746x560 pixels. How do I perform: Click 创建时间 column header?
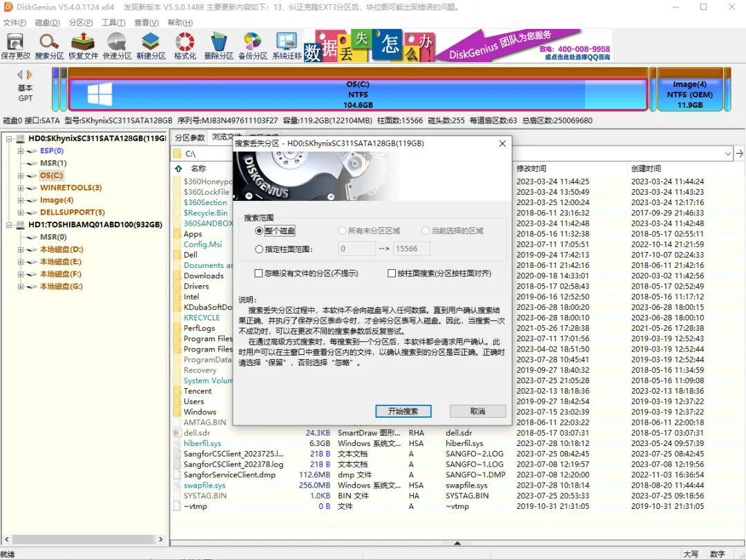tap(646, 168)
